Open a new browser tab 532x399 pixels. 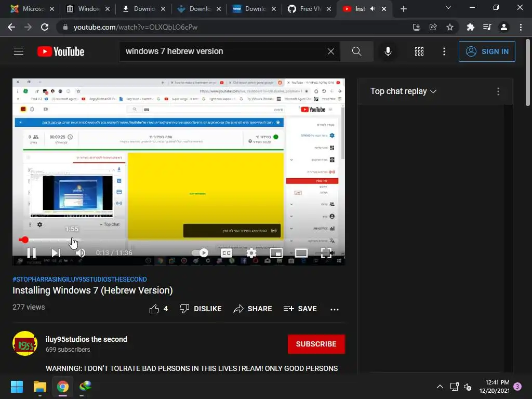click(x=403, y=9)
